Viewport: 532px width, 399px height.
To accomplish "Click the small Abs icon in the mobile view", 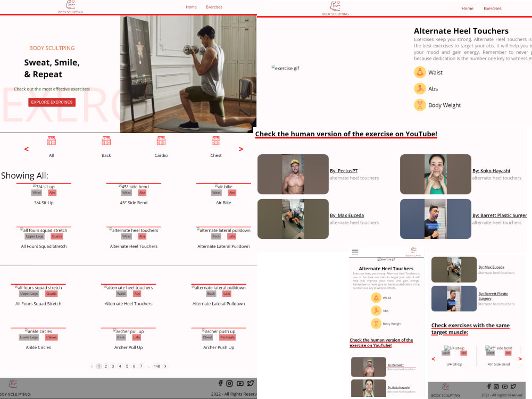I will tap(376, 311).
